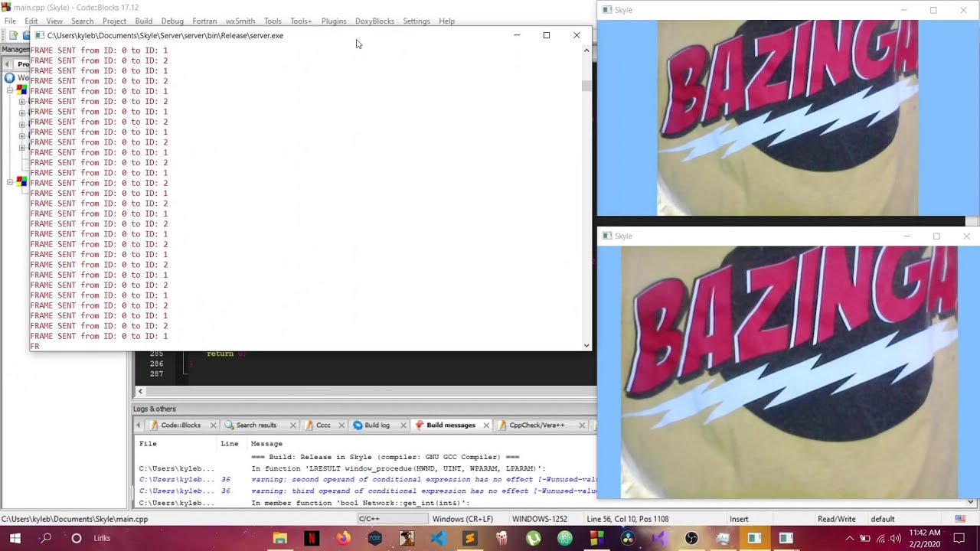The width and height of the screenshot is (980, 551).
Task: Close the Build log tab
Action: [403, 425]
